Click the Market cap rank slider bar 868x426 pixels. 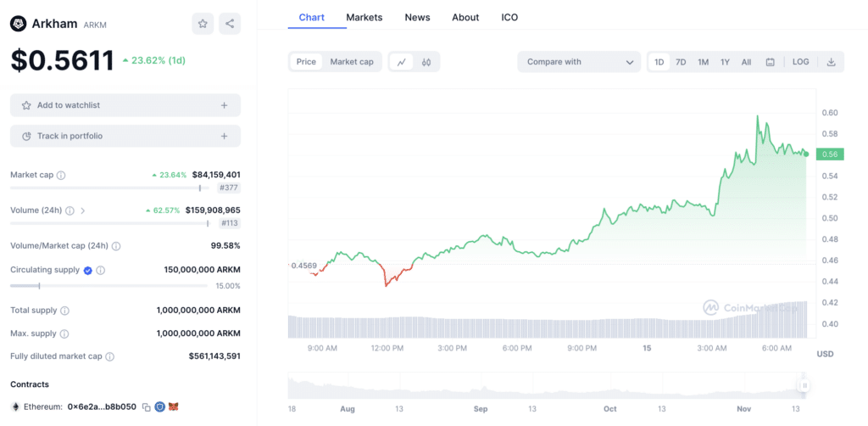pos(109,188)
